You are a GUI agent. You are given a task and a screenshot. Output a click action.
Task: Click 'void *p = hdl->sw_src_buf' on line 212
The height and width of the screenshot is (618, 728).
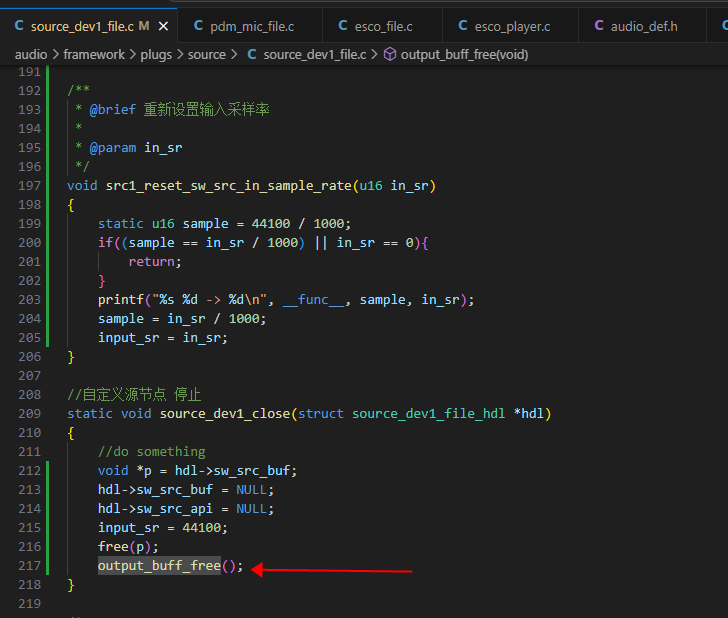pyautogui.click(x=194, y=471)
